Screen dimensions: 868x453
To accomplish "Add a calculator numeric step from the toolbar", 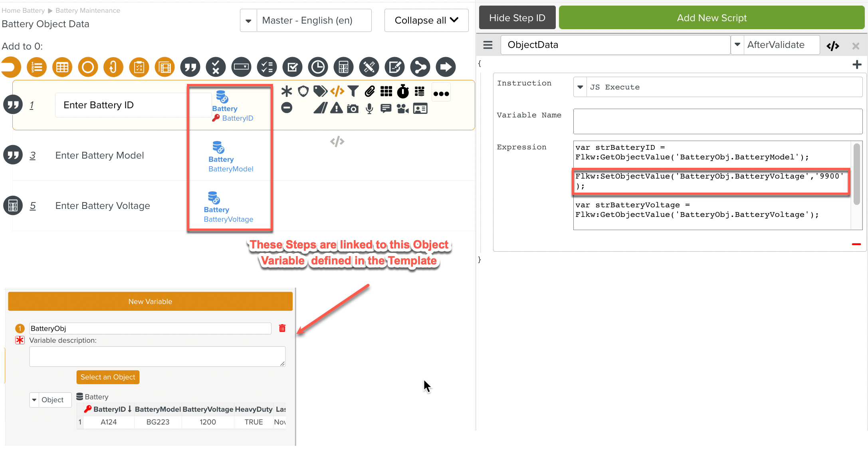I will tap(343, 67).
